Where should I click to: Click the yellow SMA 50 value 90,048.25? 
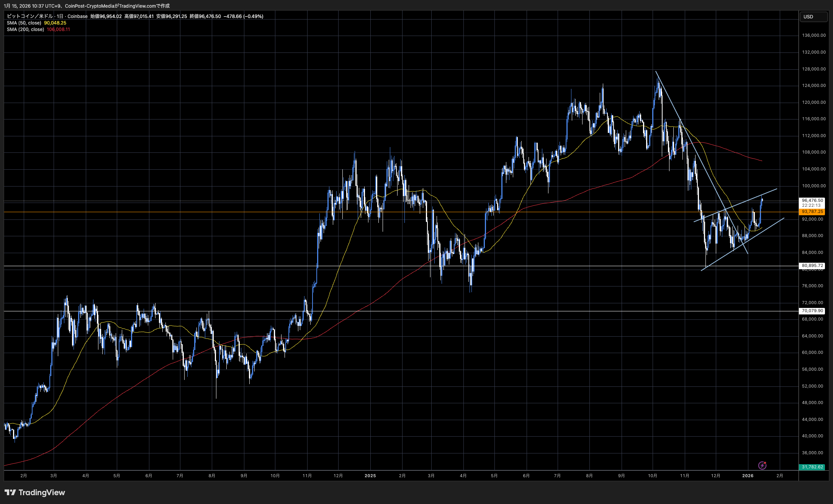click(55, 23)
